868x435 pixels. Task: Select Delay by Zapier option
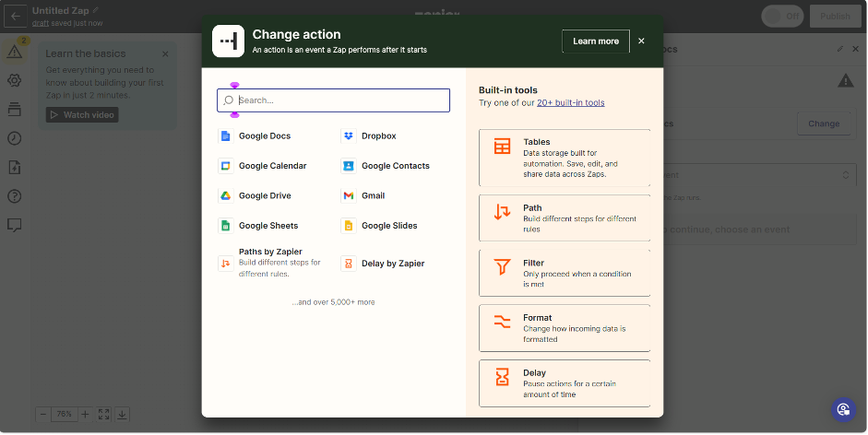pyautogui.click(x=392, y=264)
